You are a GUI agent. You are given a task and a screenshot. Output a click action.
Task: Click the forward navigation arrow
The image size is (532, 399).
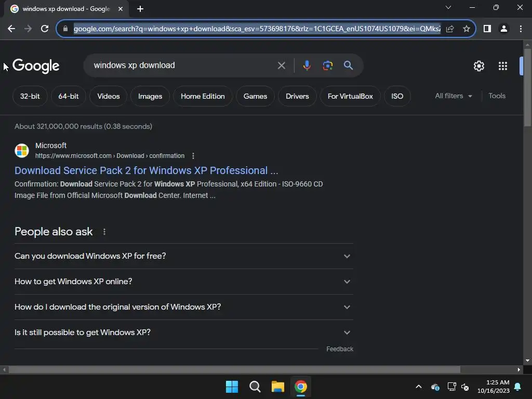point(28,29)
